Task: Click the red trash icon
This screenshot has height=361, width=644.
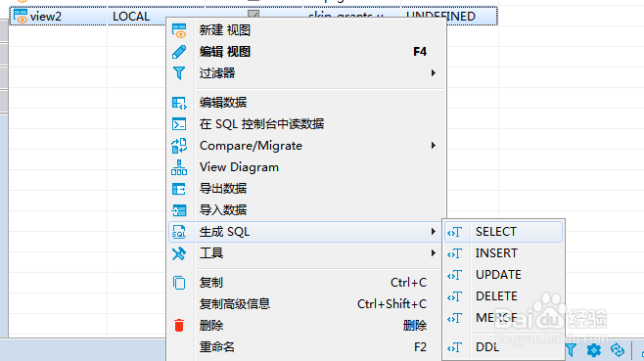Action: click(179, 325)
